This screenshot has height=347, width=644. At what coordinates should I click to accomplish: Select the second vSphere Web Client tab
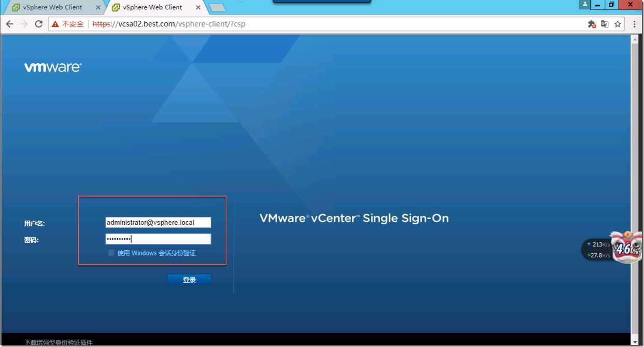[x=152, y=7]
